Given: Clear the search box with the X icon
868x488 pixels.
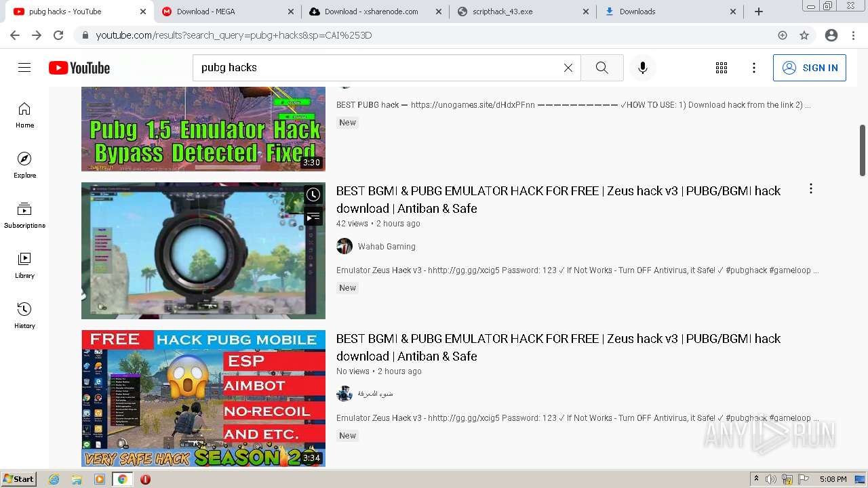Looking at the screenshot, I should [568, 68].
